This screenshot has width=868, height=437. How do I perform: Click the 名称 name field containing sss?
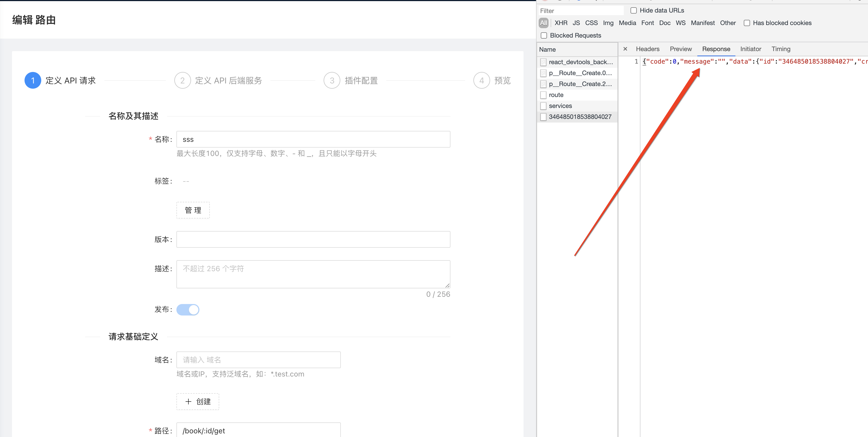tap(313, 139)
